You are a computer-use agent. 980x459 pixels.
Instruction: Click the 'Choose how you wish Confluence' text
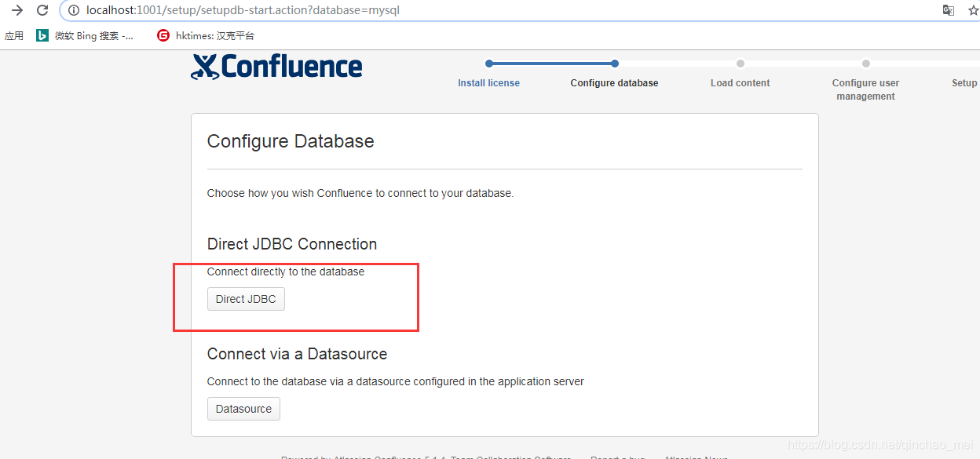click(x=360, y=193)
